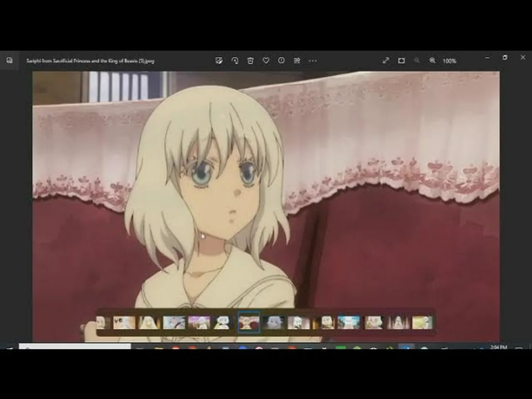Viewport: 532px width, 399px height.
Task: Delete the photo using the trash icon
Action: pos(250,61)
